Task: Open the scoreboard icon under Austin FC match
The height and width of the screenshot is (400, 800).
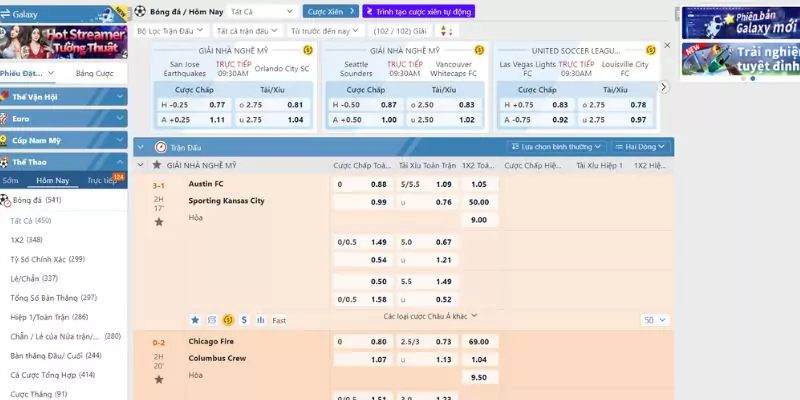Action: tap(212, 320)
